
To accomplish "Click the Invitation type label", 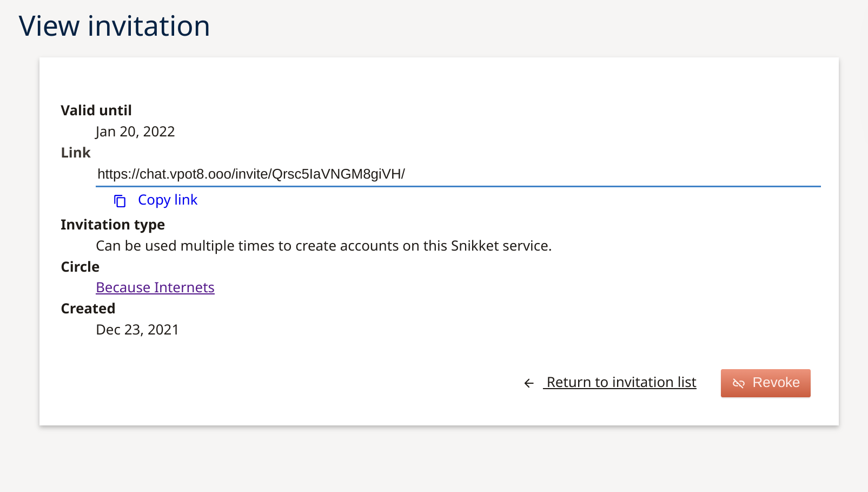I will click(x=112, y=225).
